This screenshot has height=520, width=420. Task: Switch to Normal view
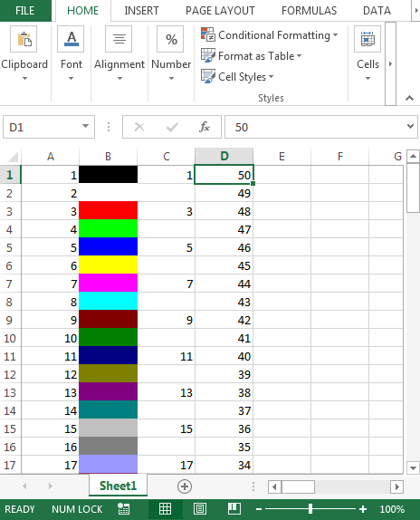165,509
